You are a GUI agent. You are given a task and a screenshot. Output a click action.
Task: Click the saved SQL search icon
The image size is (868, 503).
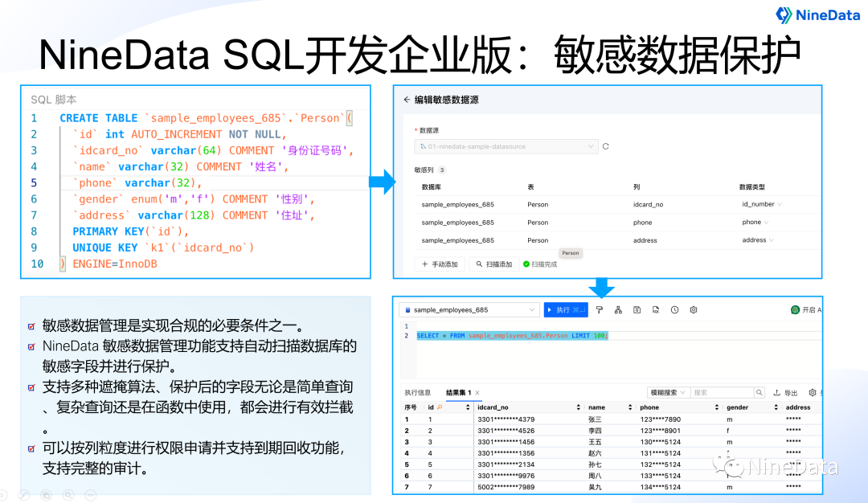coord(656,310)
